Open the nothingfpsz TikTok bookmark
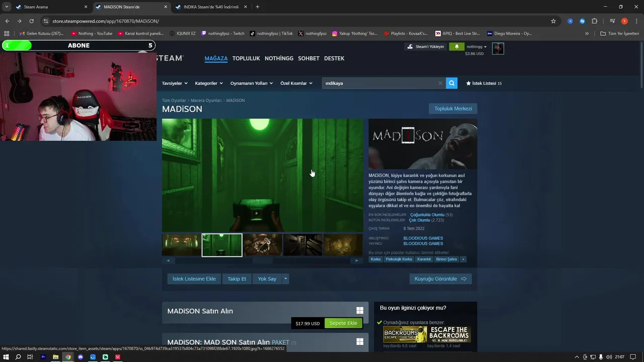 [x=271, y=34]
